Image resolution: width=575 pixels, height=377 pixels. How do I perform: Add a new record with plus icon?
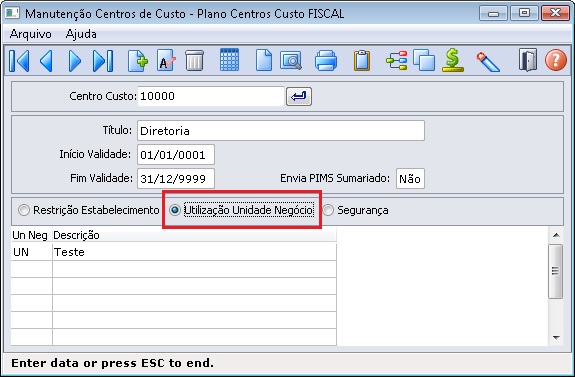click(x=138, y=61)
